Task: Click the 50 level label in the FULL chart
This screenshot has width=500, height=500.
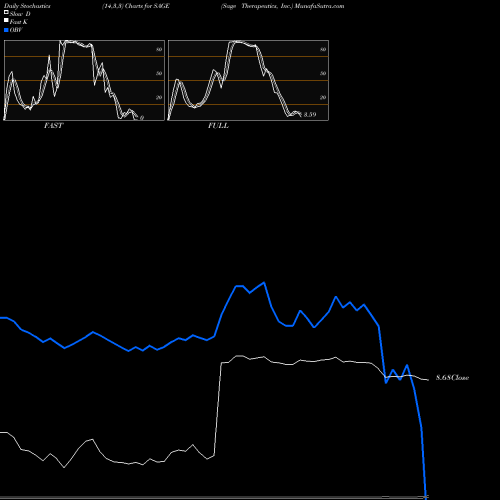Action: 323,73
